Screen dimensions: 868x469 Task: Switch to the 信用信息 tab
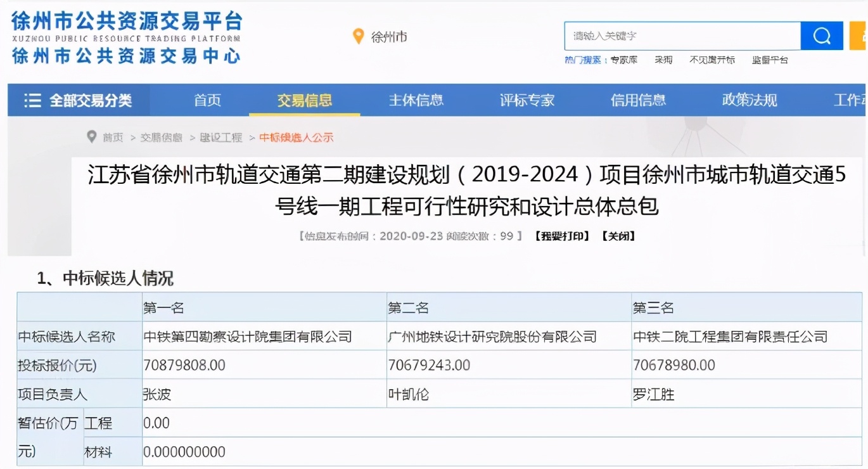pyautogui.click(x=638, y=100)
